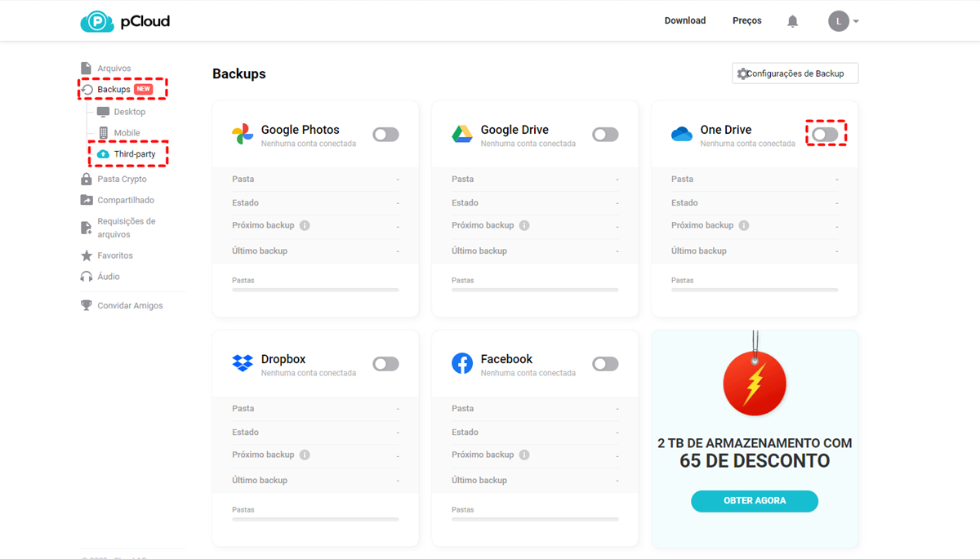Click Convidar Amigos link

[x=130, y=305]
